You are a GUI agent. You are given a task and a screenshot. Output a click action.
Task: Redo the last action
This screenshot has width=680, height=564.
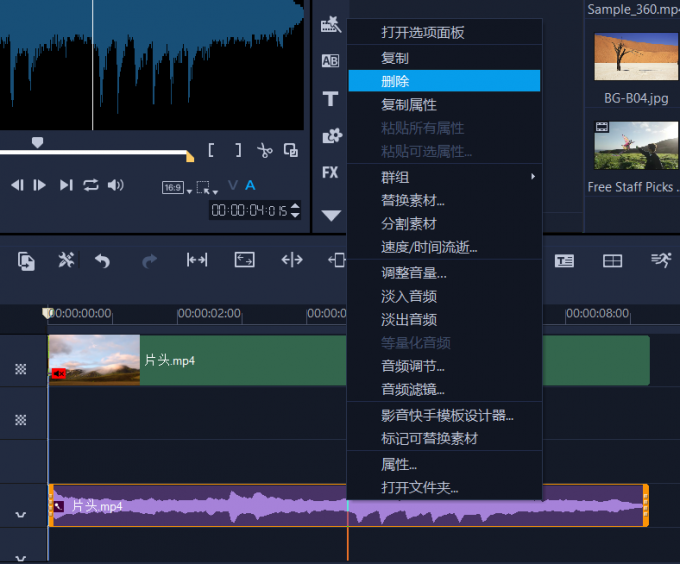(x=150, y=261)
